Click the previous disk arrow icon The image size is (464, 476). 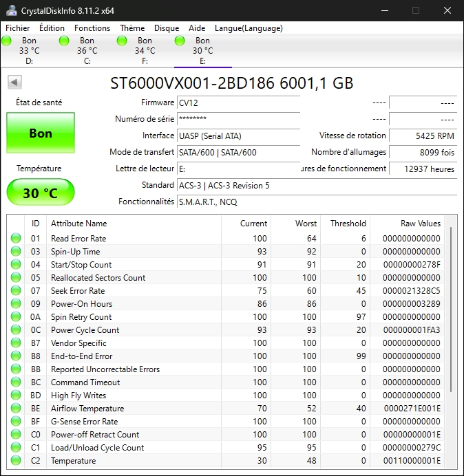tap(14, 83)
